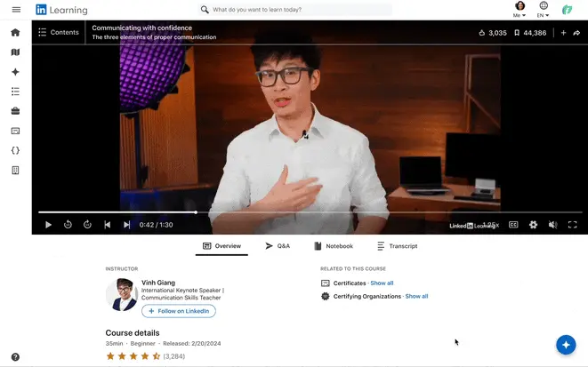Open the blue sparkle AI assistant button
Screen dimensions: 588x367
pos(566,345)
